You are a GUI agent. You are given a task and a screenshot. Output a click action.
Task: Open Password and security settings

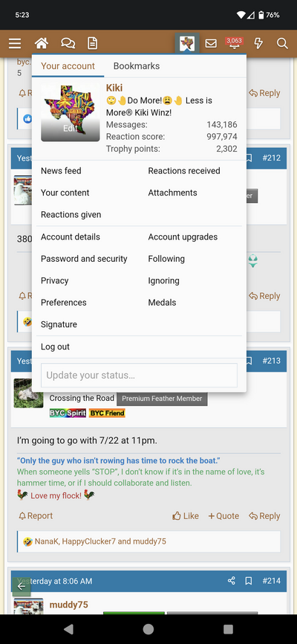pos(84,259)
